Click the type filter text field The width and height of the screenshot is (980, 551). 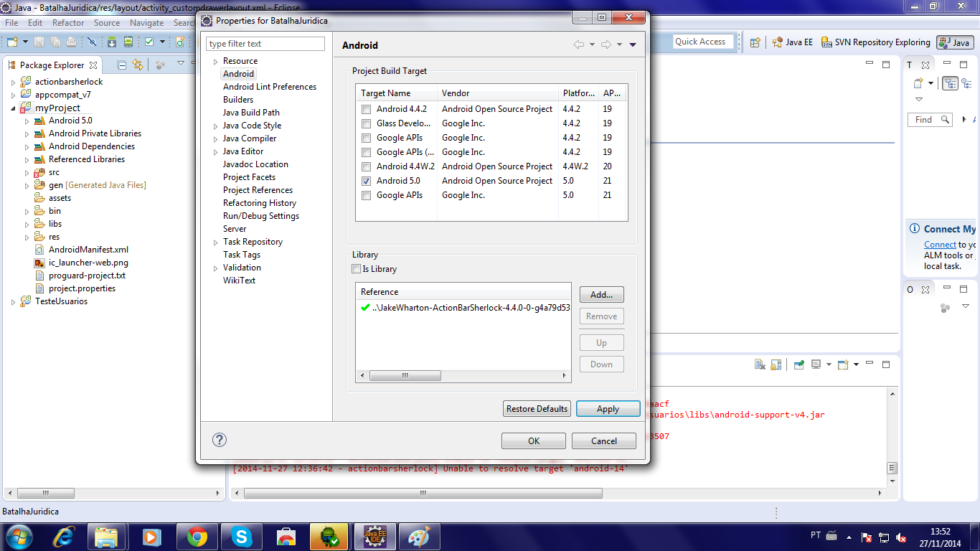(265, 44)
